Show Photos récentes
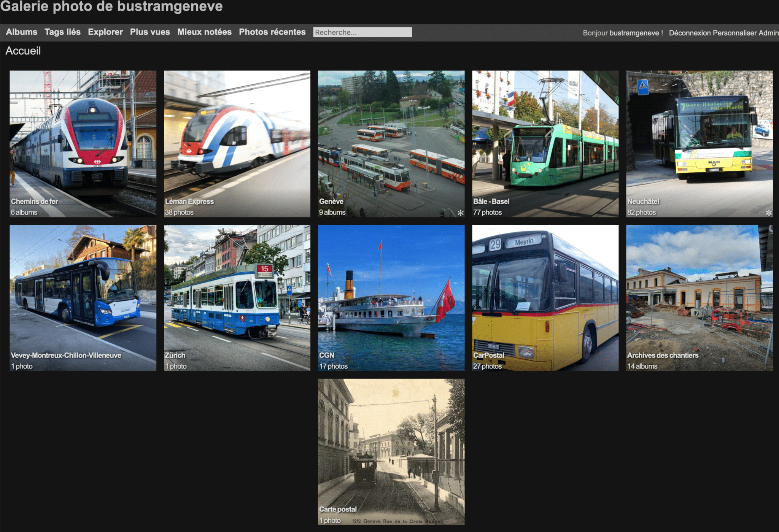 [x=272, y=32]
